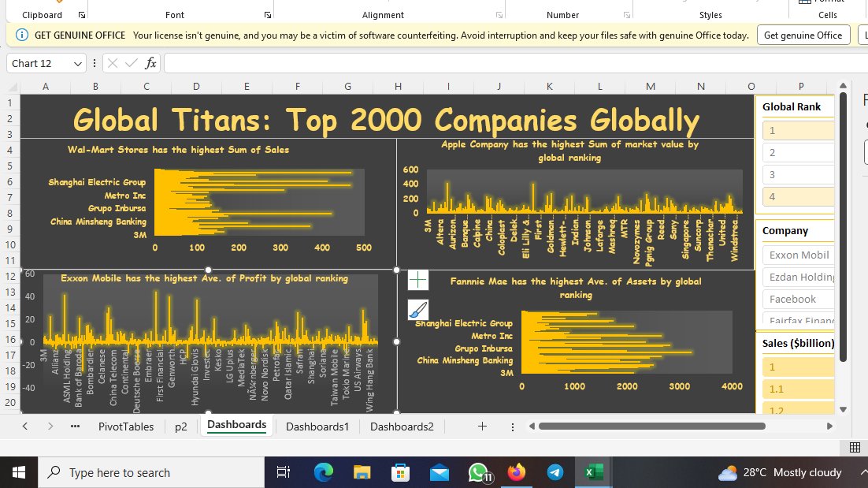Click vertical scrollbar up arrow
Image resolution: width=868 pixels, height=488 pixels.
(843, 86)
